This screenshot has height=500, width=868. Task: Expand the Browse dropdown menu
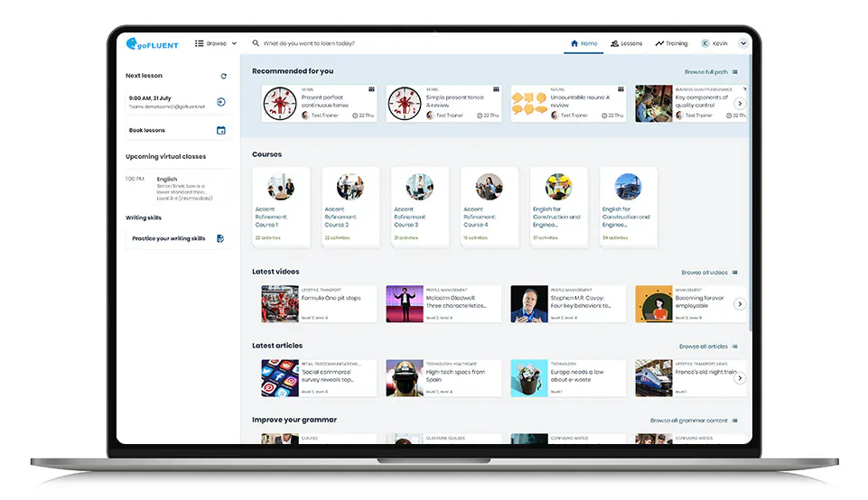coord(216,43)
